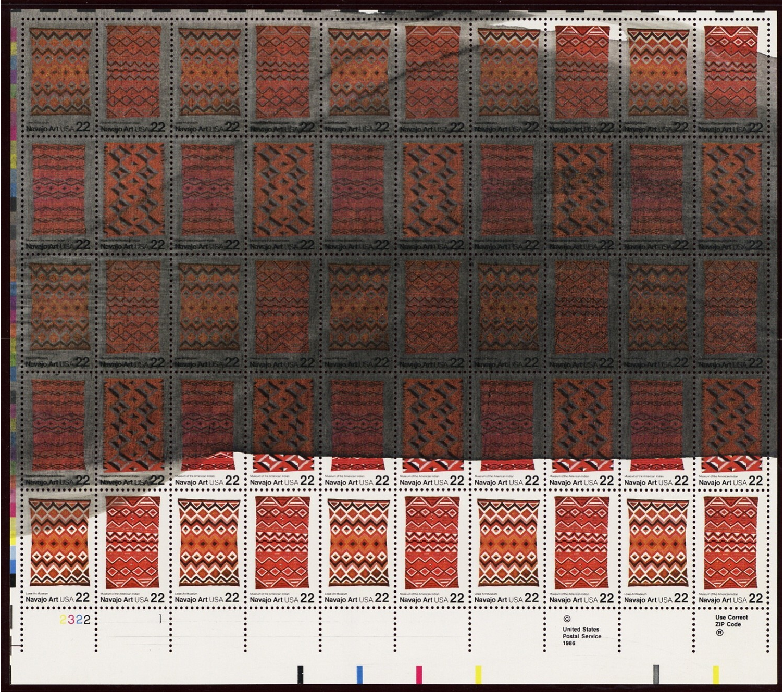Click the bottom-row stamp above the copyright notice
This screenshot has height=692, width=784.
pos(581,549)
